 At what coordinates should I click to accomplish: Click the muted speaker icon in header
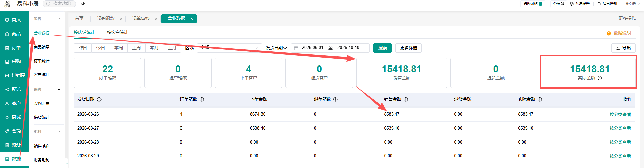[83, 4]
